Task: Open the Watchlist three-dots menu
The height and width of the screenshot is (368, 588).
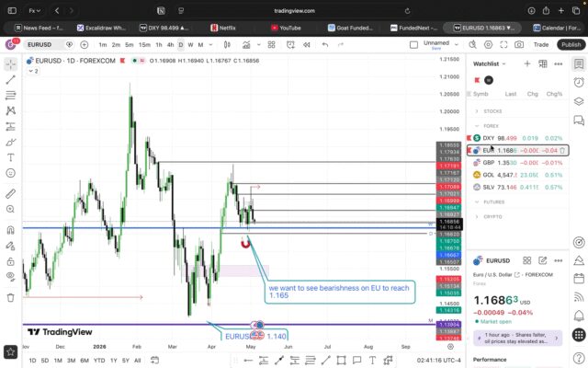Action: coord(559,63)
